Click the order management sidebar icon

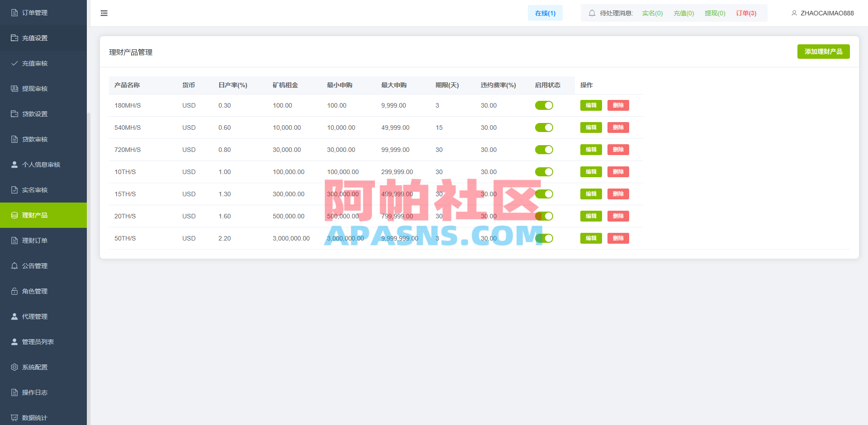pos(14,13)
